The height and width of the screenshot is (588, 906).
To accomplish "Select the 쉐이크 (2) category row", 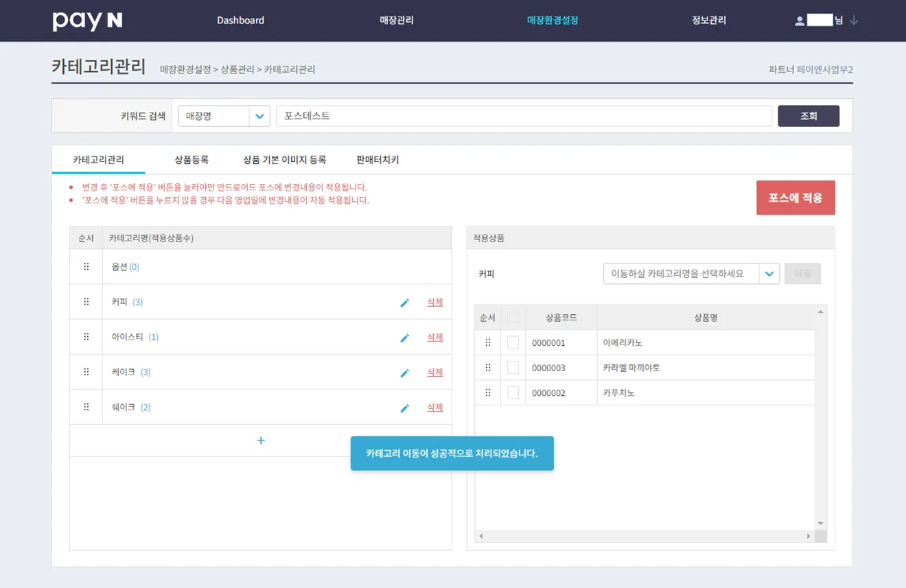I will (261, 406).
